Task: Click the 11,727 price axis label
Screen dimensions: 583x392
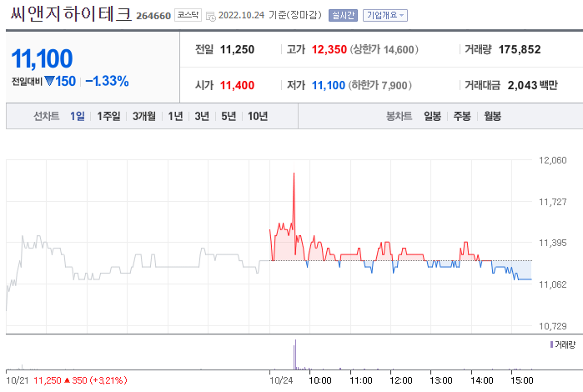Action: [552, 202]
